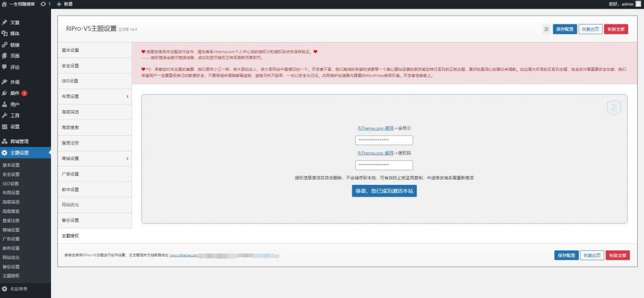Click the 主题设置 gear icon
Image resolution: width=644 pixels, height=298 pixels.
[4, 153]
